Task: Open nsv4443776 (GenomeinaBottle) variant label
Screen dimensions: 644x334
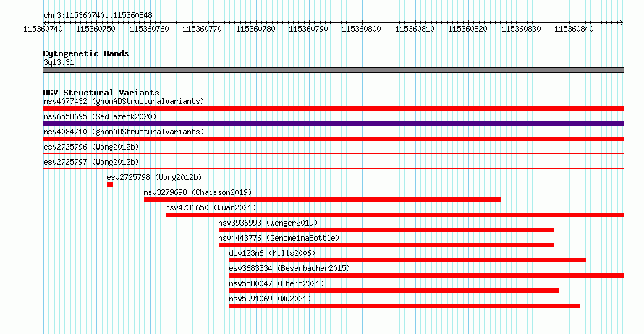Action: pos(279,238)
